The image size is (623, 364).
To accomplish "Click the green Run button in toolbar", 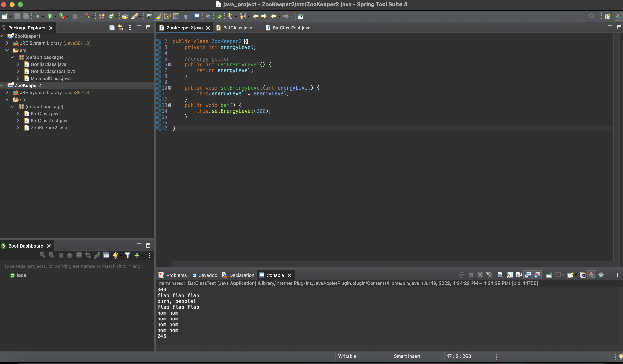I will [x=50, y=16].
